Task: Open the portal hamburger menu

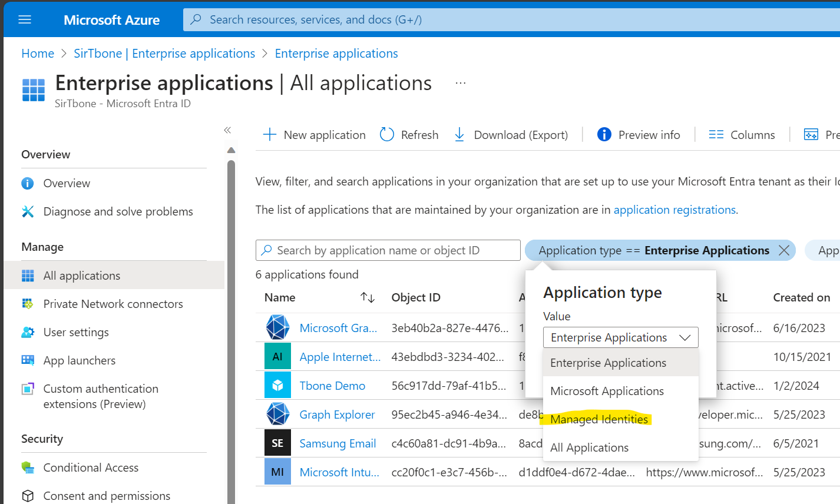Action: tap(25, 19)
